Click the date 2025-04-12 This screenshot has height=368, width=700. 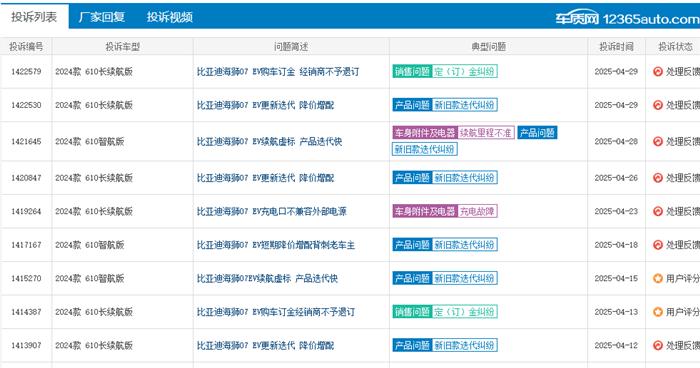point(616,345)
